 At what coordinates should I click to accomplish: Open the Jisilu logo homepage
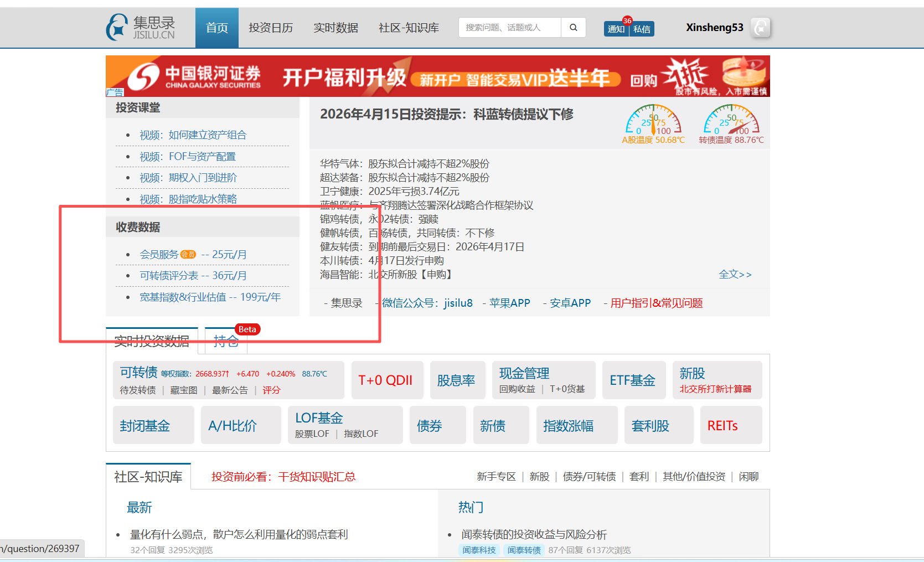coord(141,28)
